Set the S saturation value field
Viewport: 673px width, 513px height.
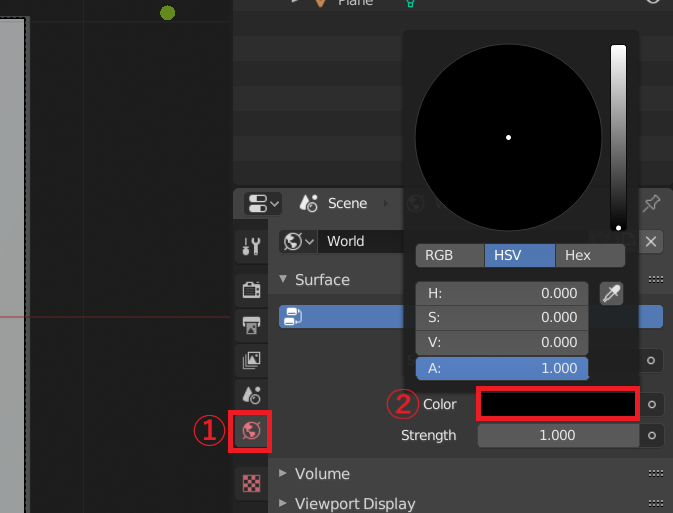[x=502, y=318]
